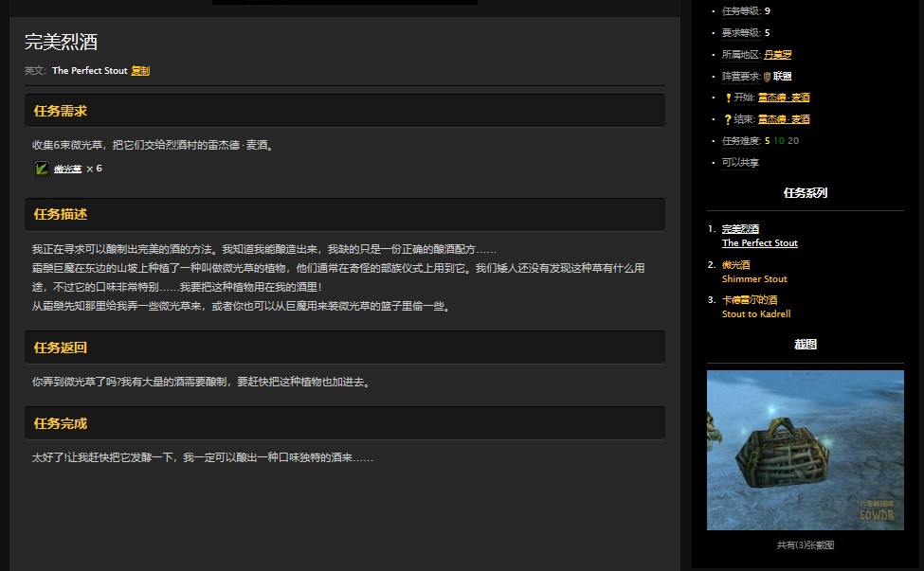Image resolution: width=924 pixels, height=571 pixels.
Task: Click the 任务返回 section header
Action: point(61,348)
